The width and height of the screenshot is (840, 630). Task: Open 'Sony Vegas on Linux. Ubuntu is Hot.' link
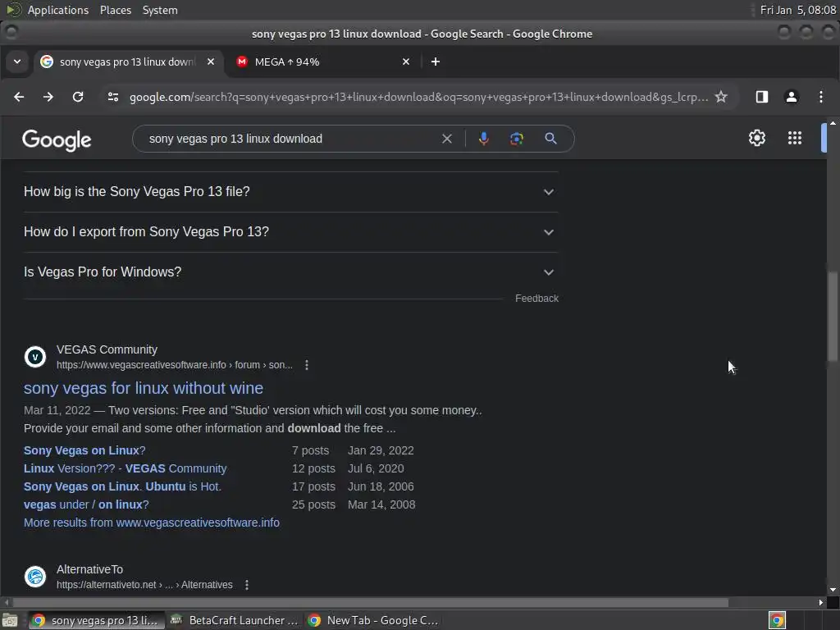tap(123, 487)
